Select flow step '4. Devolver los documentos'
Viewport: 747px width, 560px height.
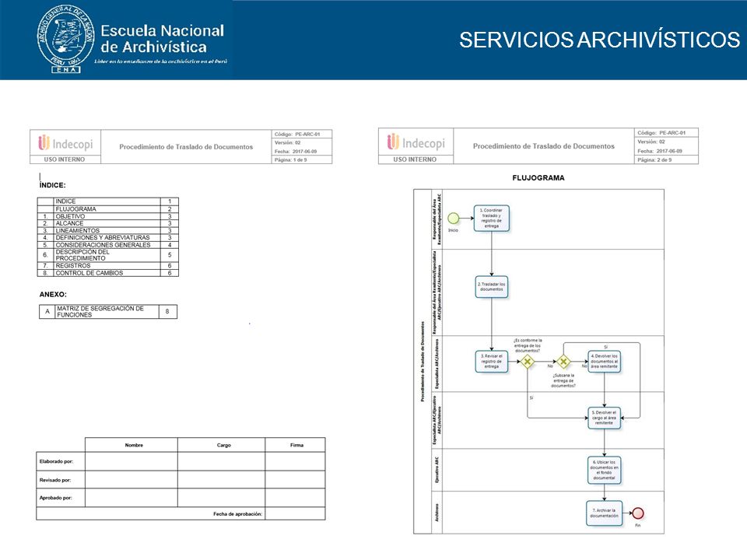pyautogui.click(x=604, y=362)
